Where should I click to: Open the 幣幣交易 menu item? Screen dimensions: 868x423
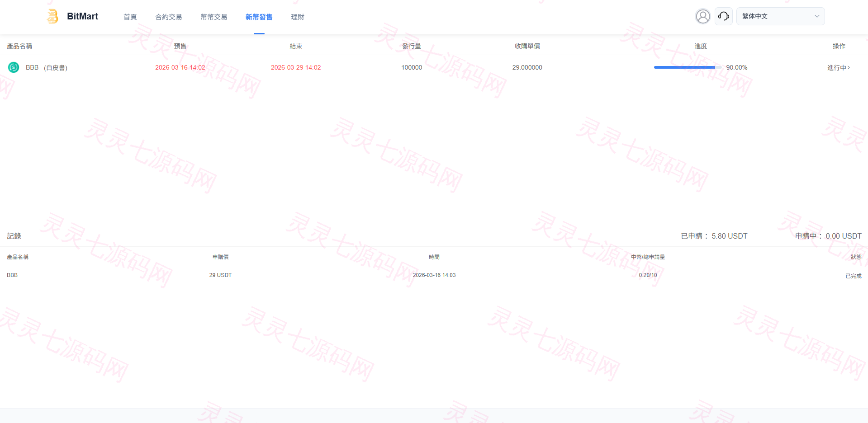(214, 17)
